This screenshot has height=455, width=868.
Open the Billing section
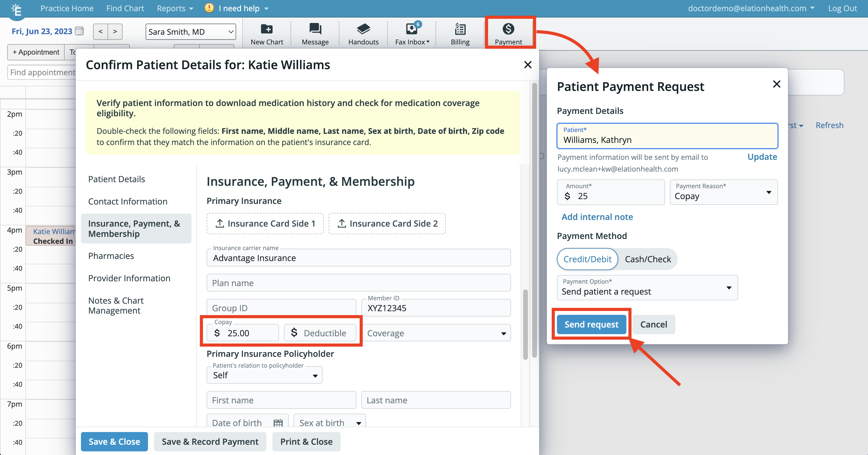[460, 33]
